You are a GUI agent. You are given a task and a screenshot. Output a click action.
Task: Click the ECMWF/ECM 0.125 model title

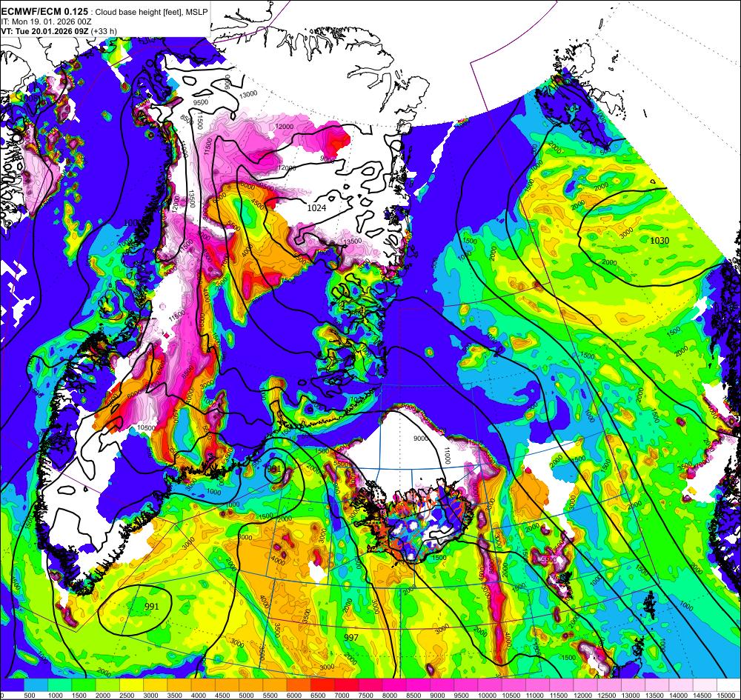[44, 11]
